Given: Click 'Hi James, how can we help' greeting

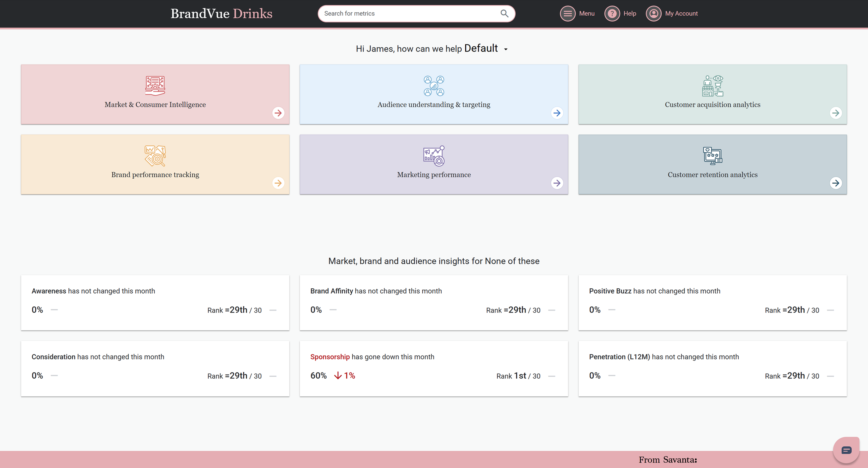Looking at the screenshot, I should click(409, 49).
